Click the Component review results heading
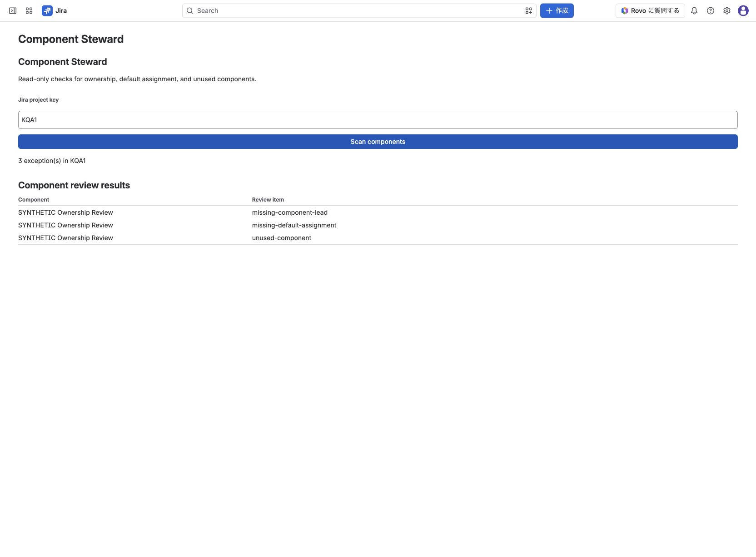 point(74,185)
